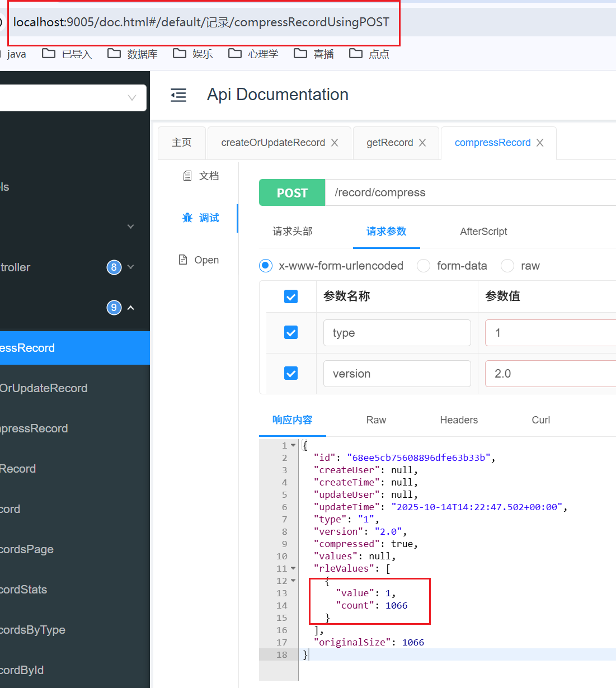Open the Open panel file icon
Screen dimensions: 616x688
tap(183, 260)
